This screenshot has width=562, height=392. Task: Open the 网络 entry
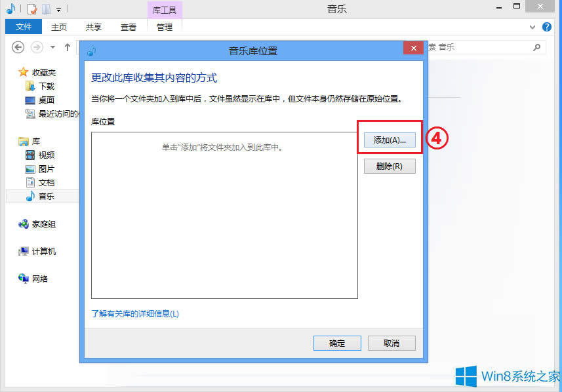click(41, 278)
